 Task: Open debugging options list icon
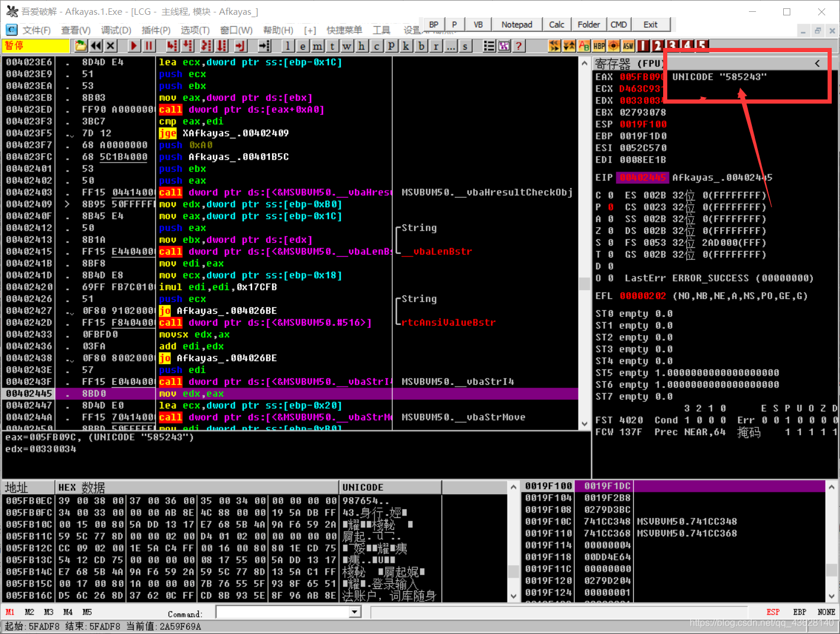[x=489, y=46]
